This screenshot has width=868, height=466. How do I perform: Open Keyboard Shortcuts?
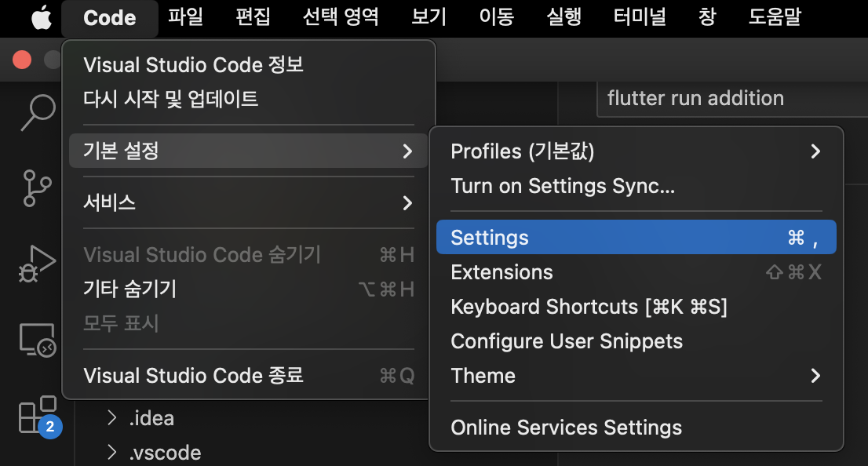click(636, 307)
